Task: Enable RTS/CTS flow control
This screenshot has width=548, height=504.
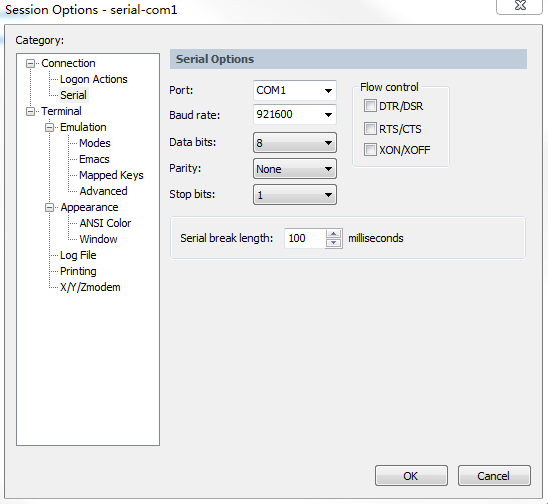Action: click(x=370, y=129)
